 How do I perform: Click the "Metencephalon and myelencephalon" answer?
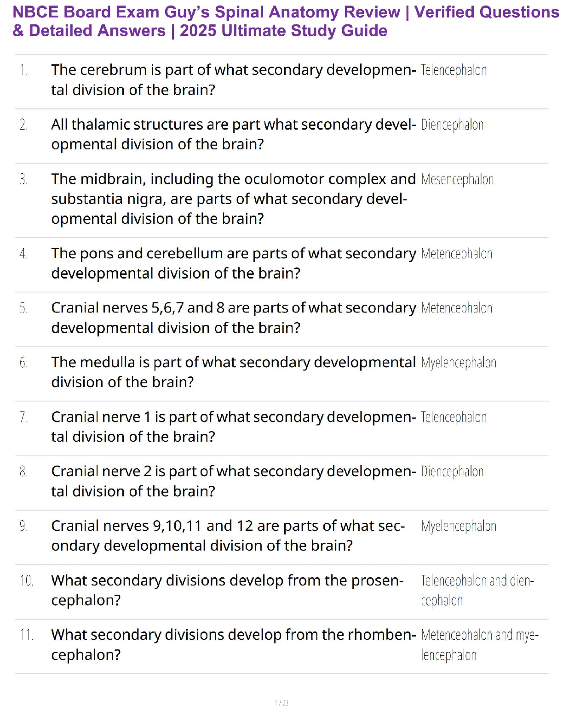479,644
